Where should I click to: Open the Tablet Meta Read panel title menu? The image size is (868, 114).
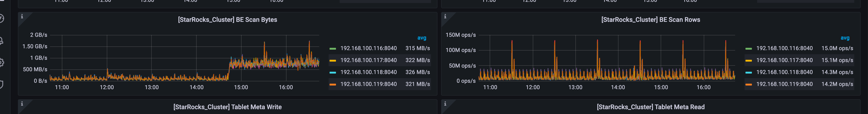[650, 107]
